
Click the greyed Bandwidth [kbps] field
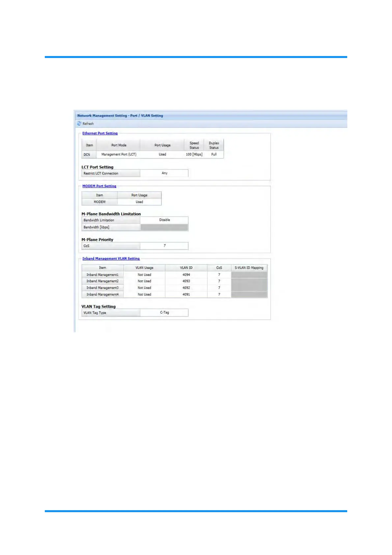(x=164, y=227)
